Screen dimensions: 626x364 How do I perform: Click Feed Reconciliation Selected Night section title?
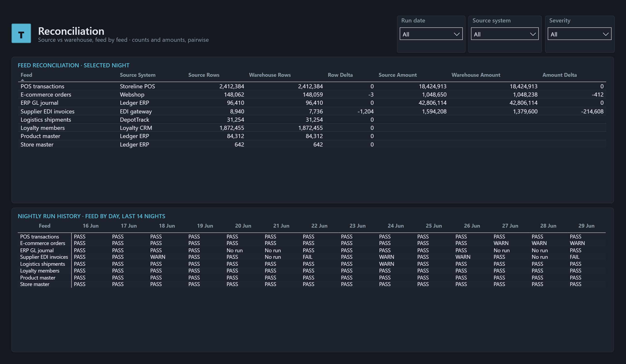tap(73, 65)
